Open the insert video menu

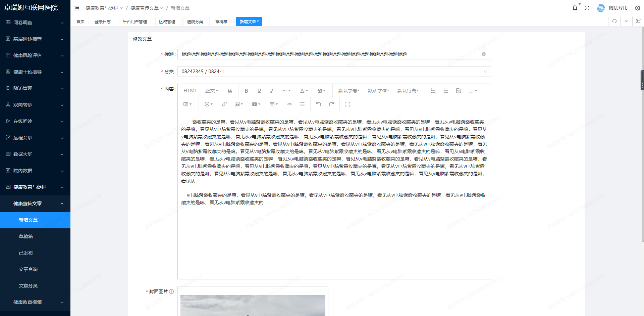[x=256, y=104]
